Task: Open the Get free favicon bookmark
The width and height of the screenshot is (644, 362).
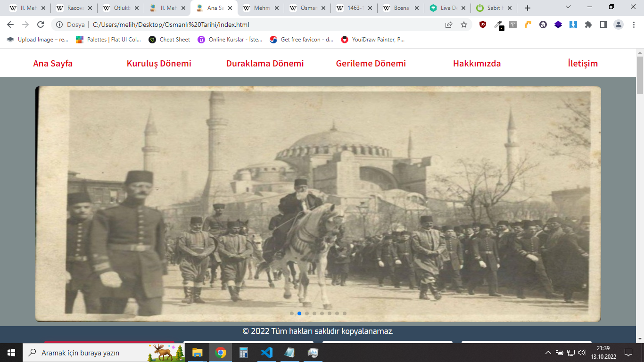Action: (302, 40)
